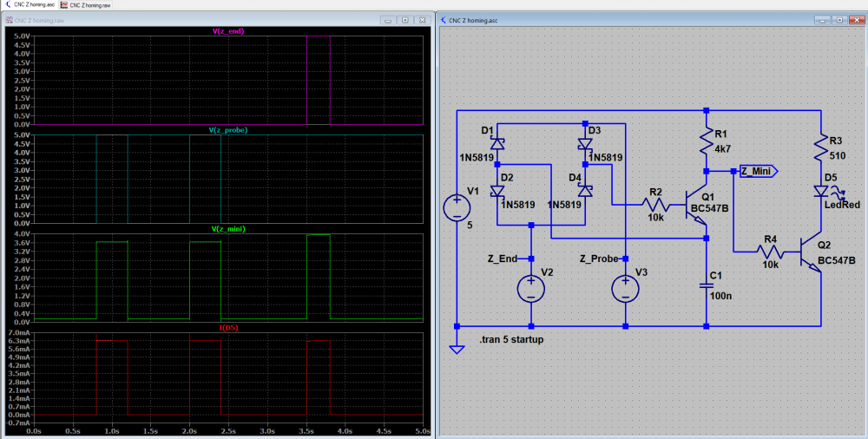Click the .tran 5 startup directive
Viewport: 868px width, 439px height.
click(511, 339)
